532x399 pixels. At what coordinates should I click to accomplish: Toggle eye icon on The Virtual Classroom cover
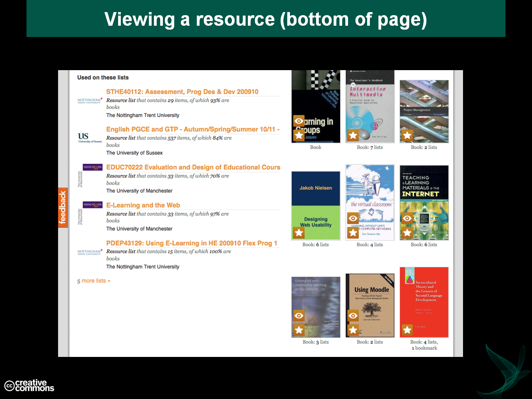(x=353, y=218)
